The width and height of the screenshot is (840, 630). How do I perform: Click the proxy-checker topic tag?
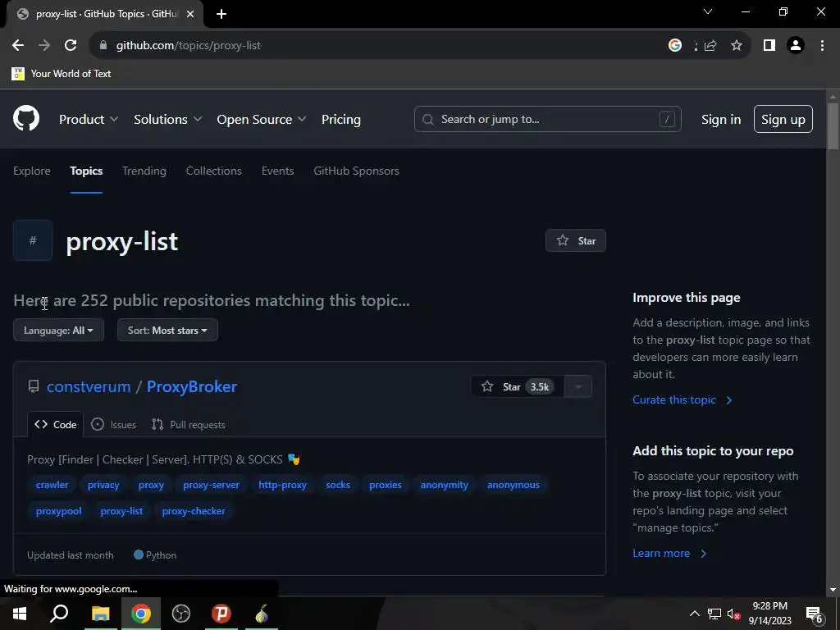pyautogui.click(x=194, y=511)
